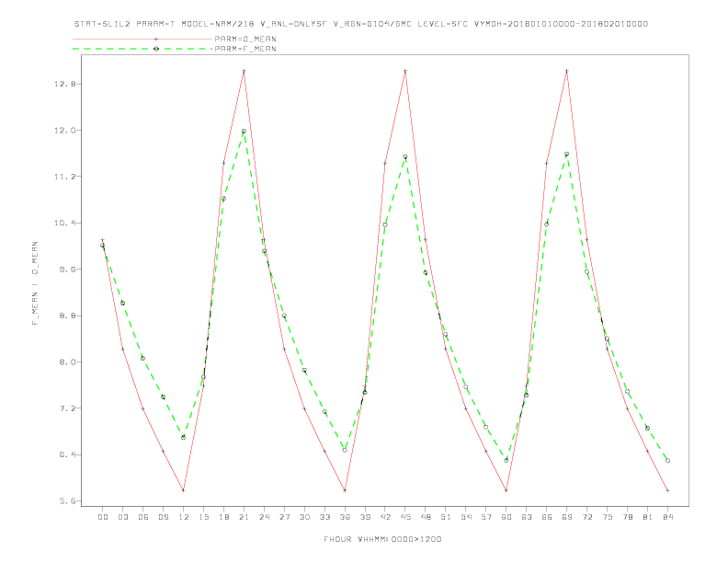Click the PARM=F_MEAN legend label
728x563 pixels.
point(245,49)
